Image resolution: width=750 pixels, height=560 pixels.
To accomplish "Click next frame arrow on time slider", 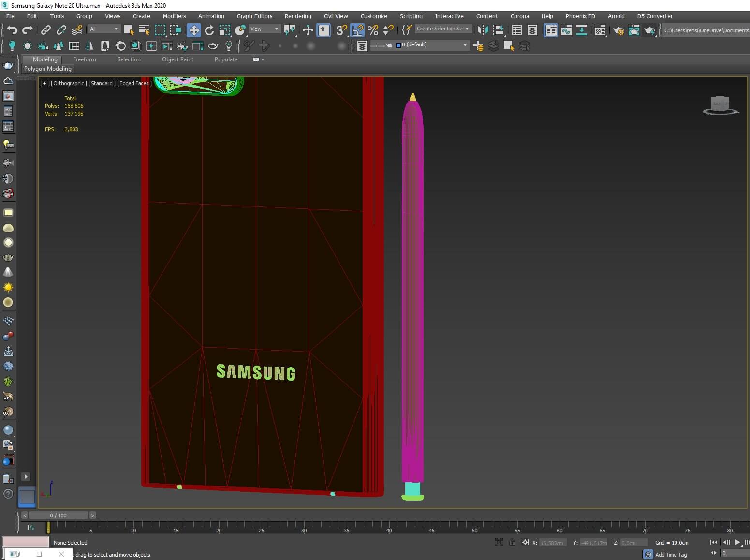I will 93,516.
